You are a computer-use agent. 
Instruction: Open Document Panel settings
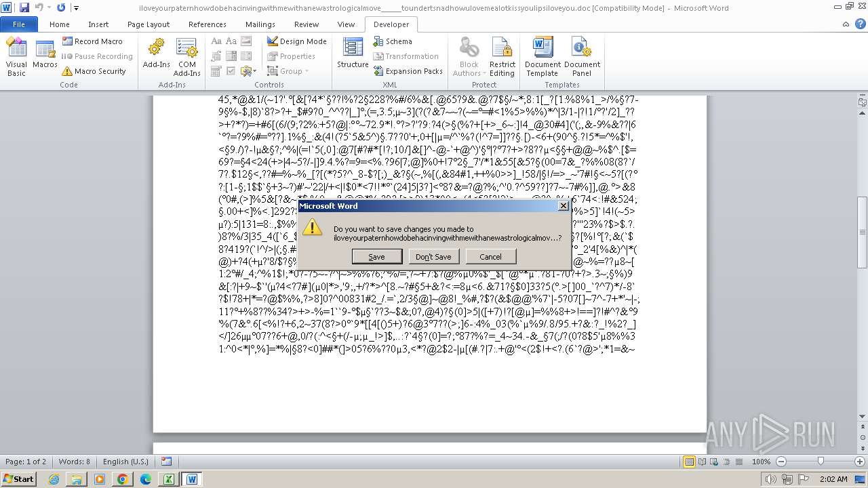tap(582, 56)
